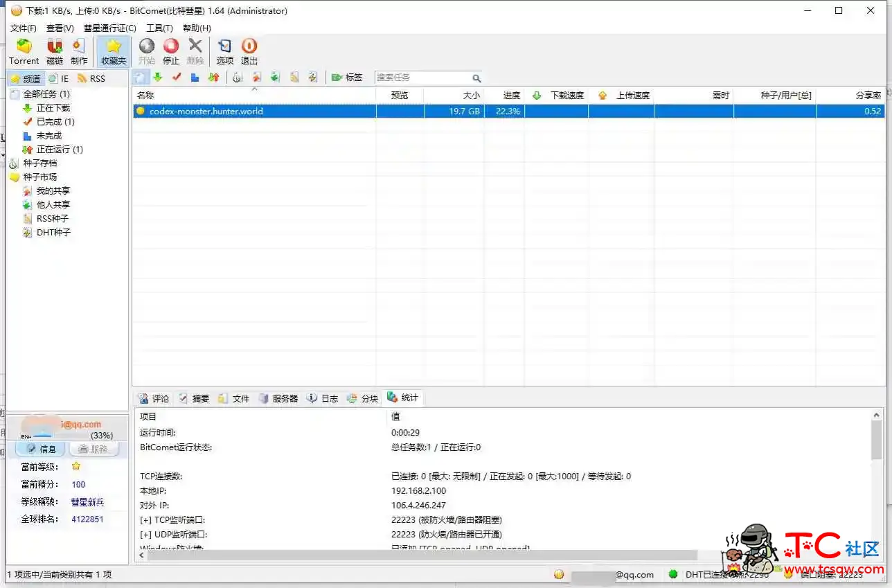Viewport: 892px width, 588px height.
Task: Expand the [+] TCP监听端口 row
Action: 172,520
